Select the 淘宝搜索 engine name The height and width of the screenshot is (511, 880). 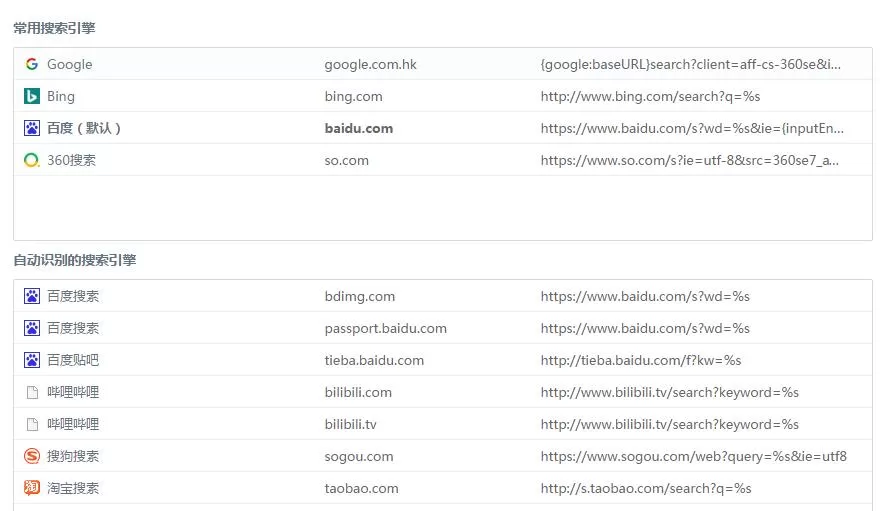(x=73, y=488)
